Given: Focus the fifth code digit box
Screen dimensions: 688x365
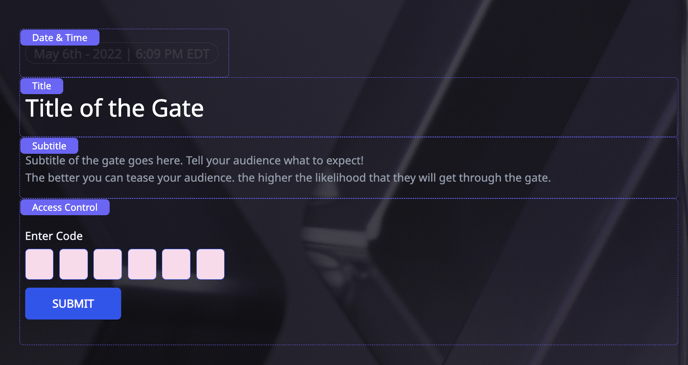Looking at the screenshot, I should coord(176,264).
